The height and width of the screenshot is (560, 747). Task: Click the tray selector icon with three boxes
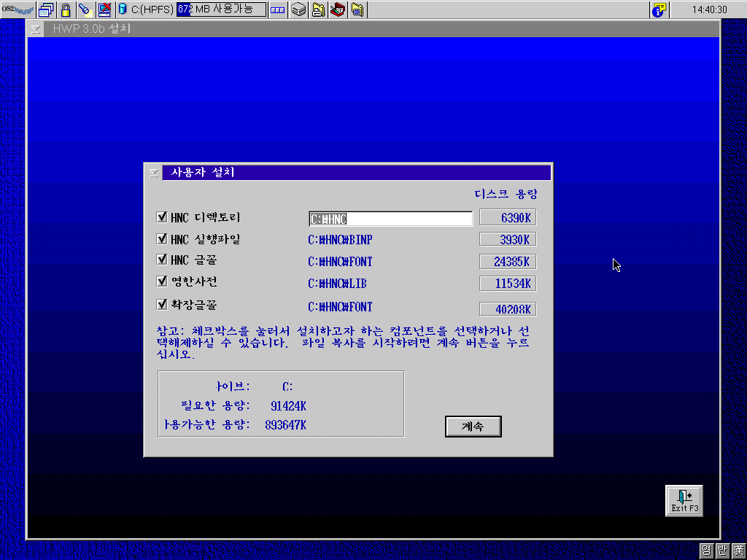[277, 9]
